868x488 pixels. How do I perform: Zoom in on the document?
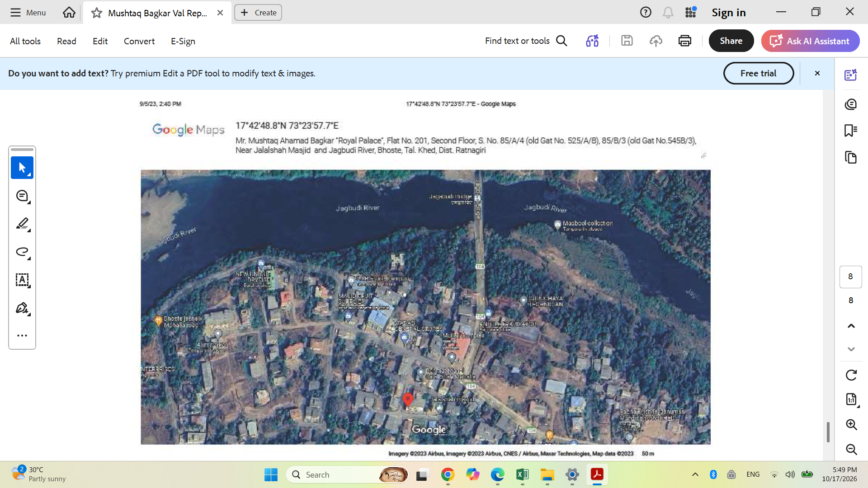click(x=851, y=424)
